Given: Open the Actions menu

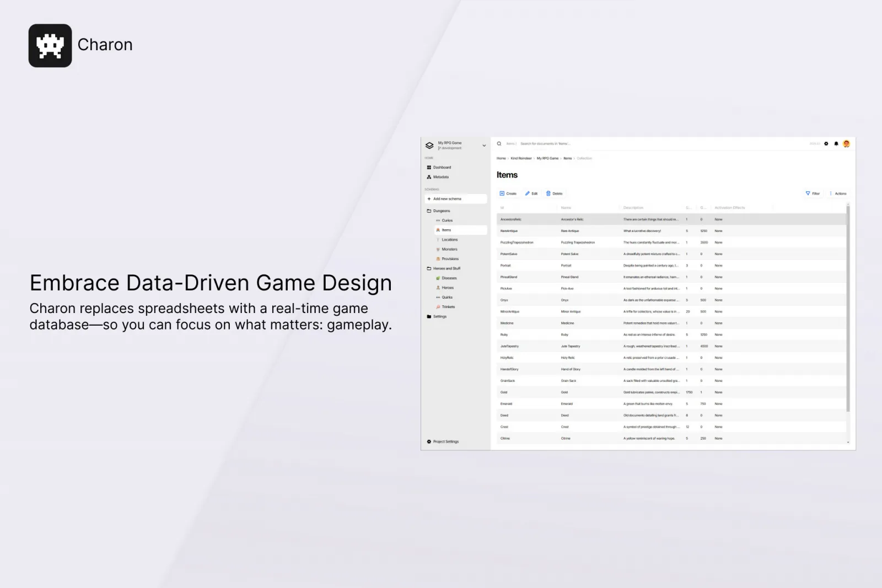Looking at the screenshot, I should point(837,193).
